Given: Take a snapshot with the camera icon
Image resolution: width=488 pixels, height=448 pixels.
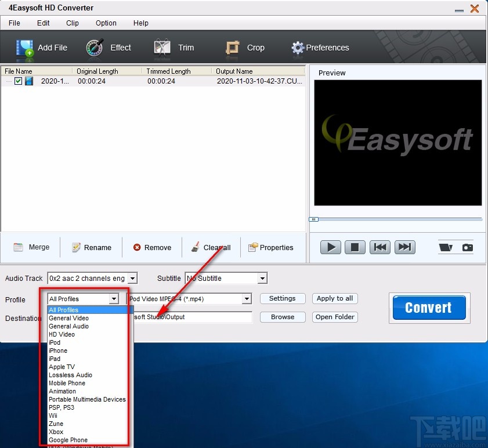Looking at the screenshot, I should point(468,247).
